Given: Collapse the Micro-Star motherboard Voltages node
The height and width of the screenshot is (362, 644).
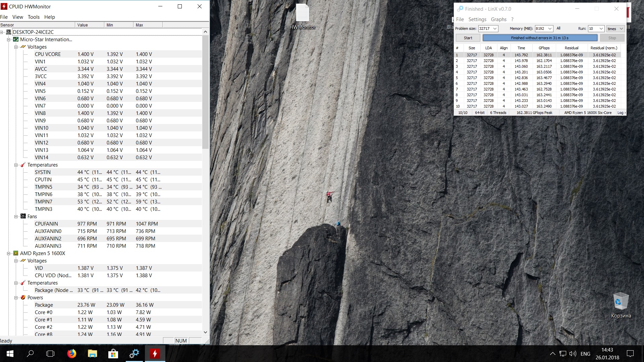Looking at the screenshot, I should click(x=16, y=47).
